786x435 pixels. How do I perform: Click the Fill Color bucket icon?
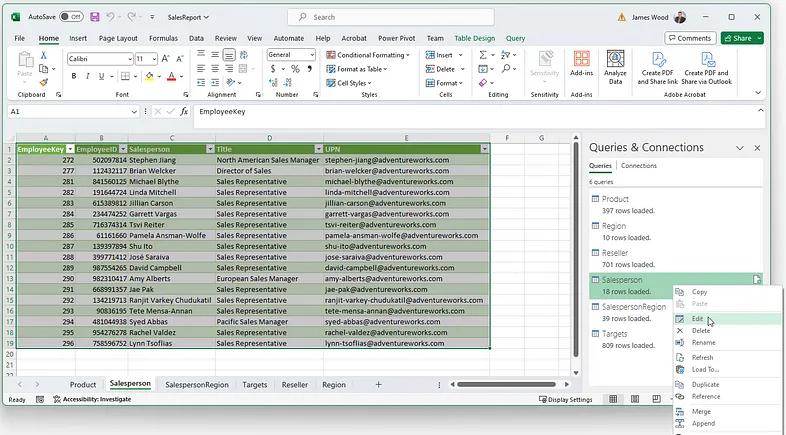click(149, 76)
